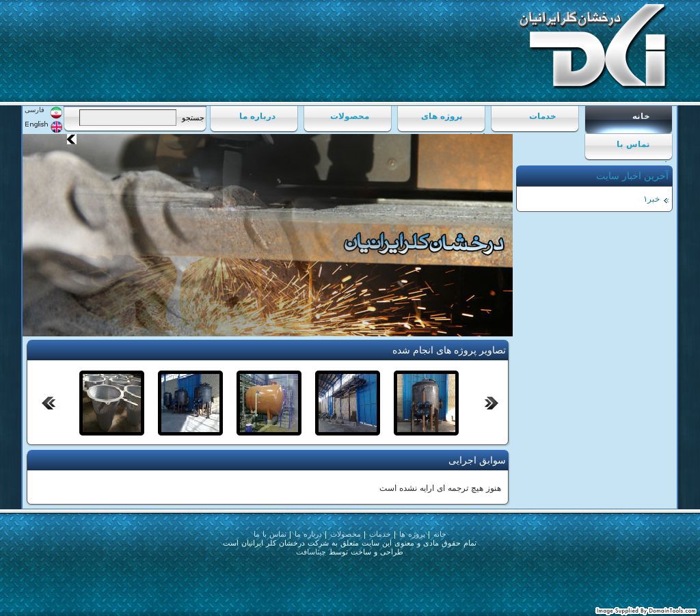Image resolution: width=700 pixels, height=616 pixels.
Task: Open the thumbnail of the orange horizontal tank
Action: click(x=269, y=403)
